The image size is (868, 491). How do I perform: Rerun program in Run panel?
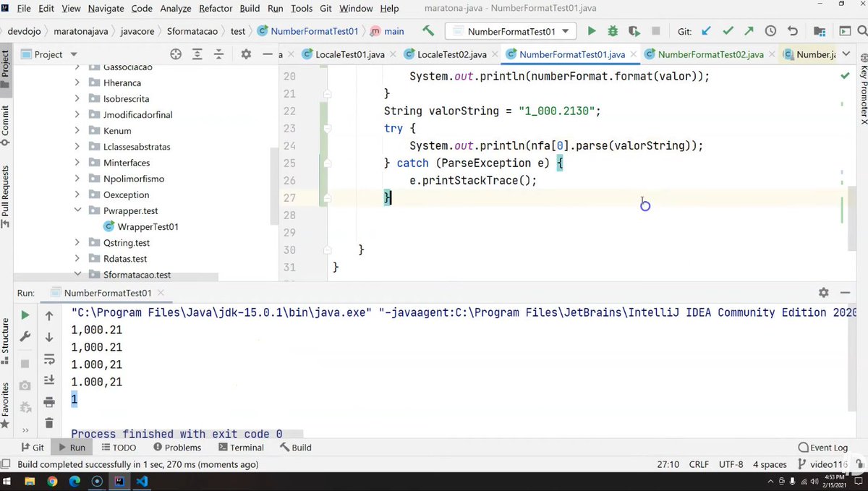(25, 315)
